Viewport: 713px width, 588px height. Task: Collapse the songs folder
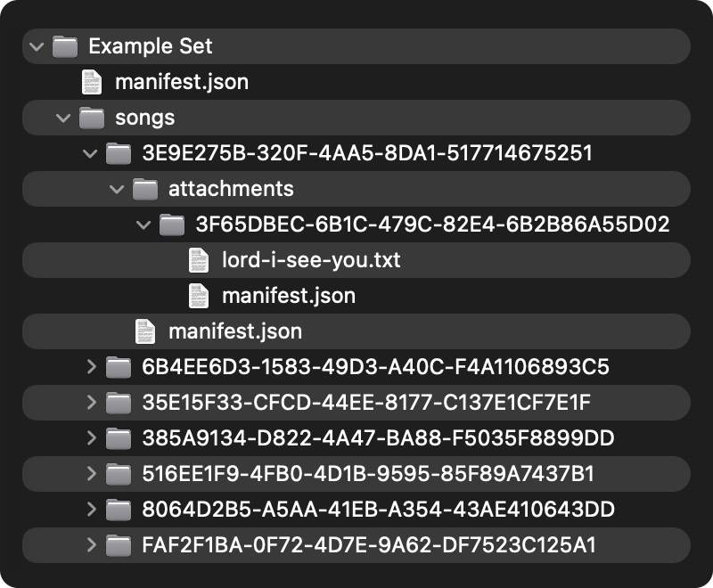(x=62, y=118)
